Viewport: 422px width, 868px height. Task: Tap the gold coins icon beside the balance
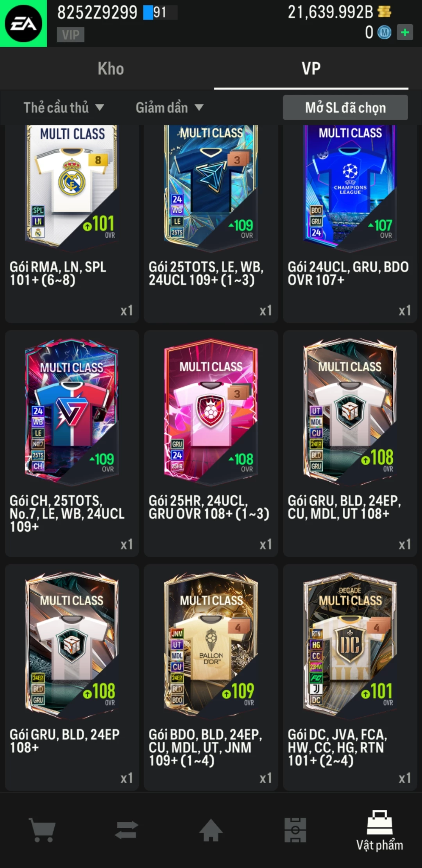coord(384,12)
